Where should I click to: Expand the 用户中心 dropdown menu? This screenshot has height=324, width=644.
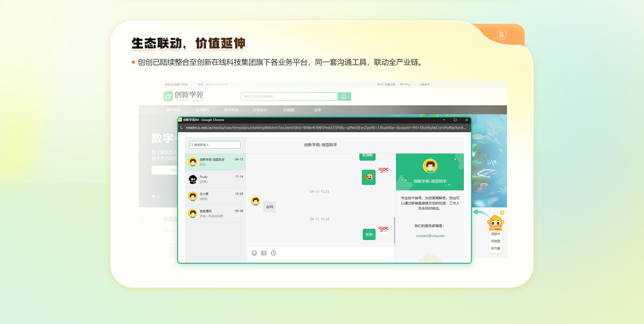(x=407, y=84)
